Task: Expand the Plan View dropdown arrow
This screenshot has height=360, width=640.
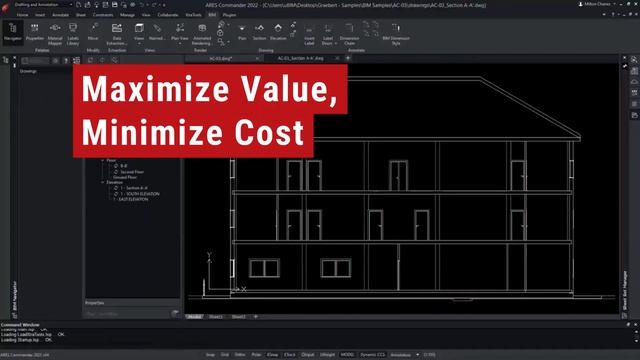Action: pyautogui.click(x=180, y=44)
